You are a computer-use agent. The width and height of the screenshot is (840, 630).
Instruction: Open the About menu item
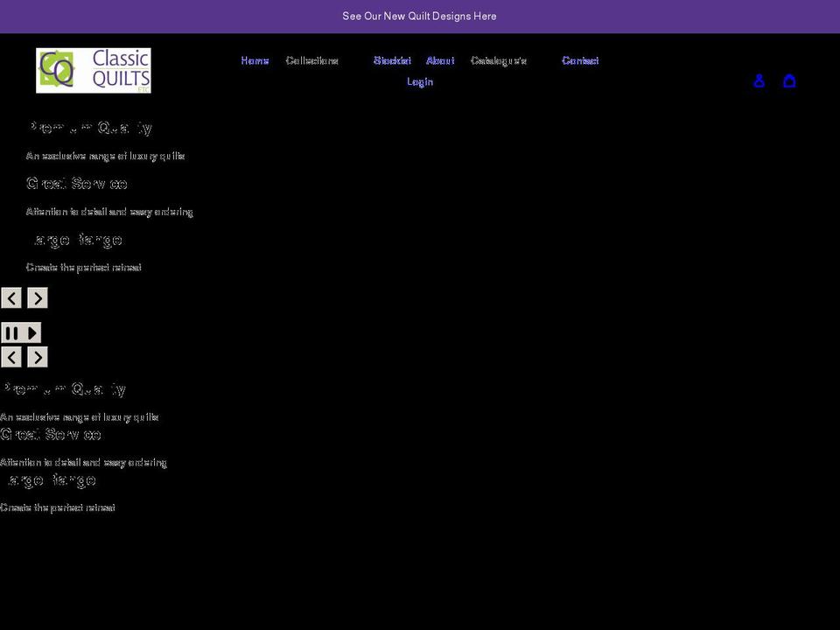pos(440,60)
